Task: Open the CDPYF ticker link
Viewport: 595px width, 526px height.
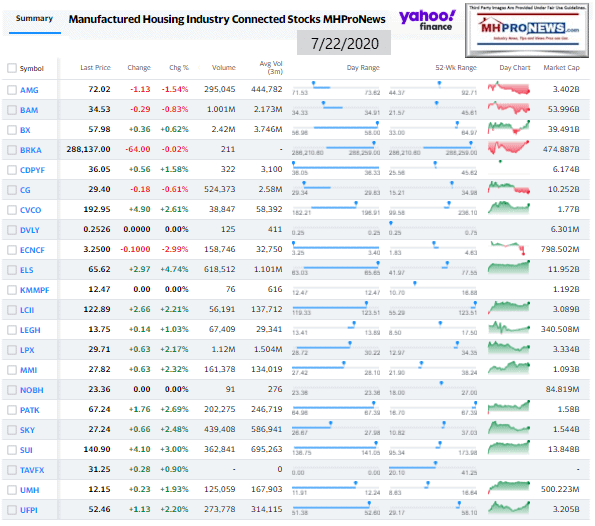Action: pos(32,170)
